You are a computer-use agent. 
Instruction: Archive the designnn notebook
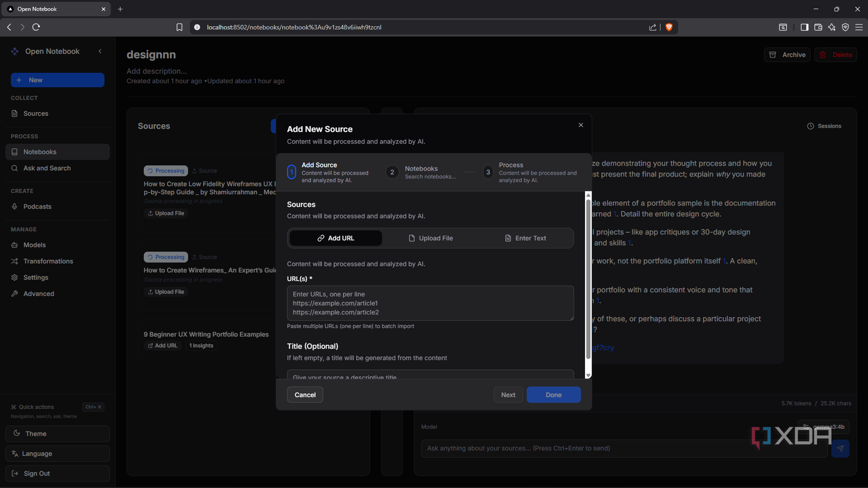pyautogui.click(x=788, y=55)
